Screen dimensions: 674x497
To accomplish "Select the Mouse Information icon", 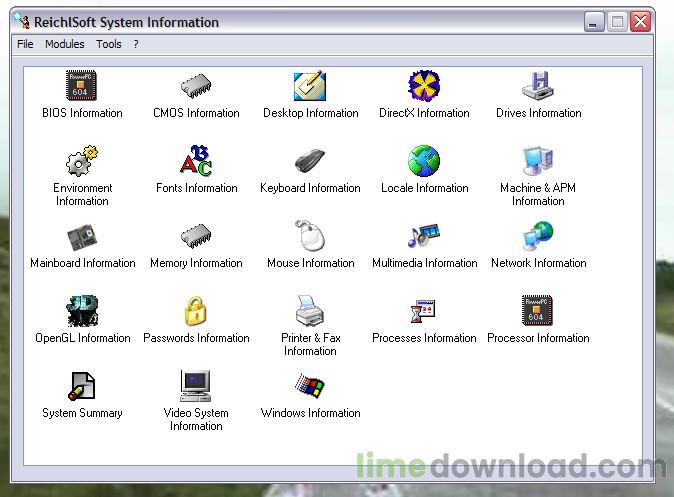I will [310, 235].
